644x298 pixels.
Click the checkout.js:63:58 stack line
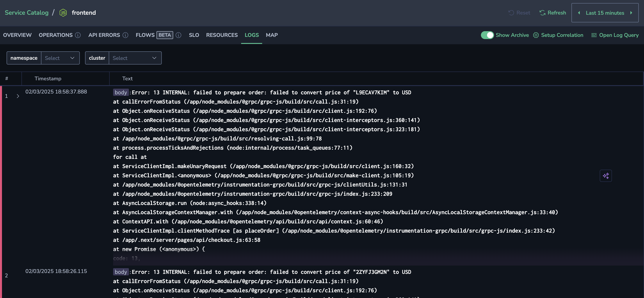coord(187,240)
